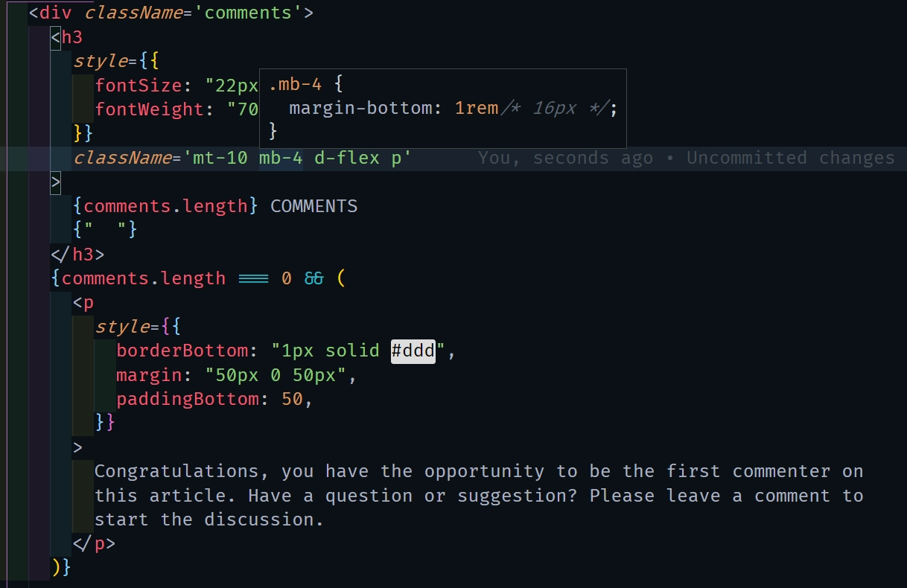Screen dimensions: 907x588
Task: Click the strict equality operator
Action: pyautogui.click(x=252, y=278)
